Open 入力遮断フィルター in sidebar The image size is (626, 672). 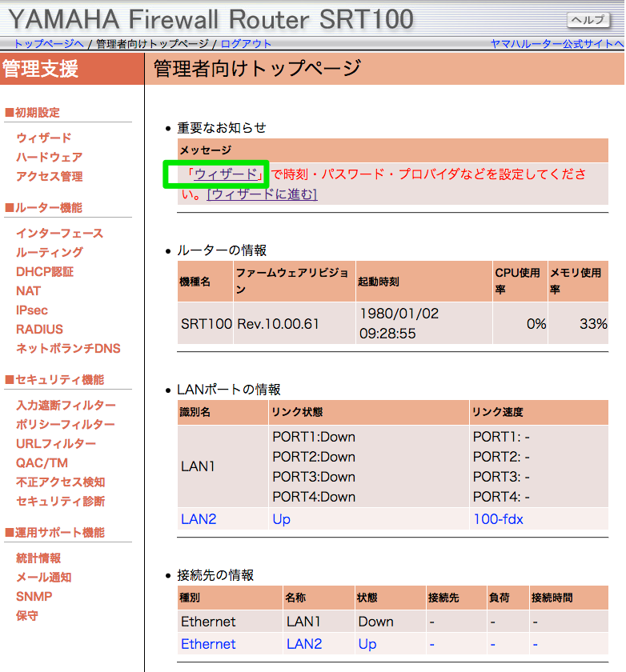pos(66,406)
